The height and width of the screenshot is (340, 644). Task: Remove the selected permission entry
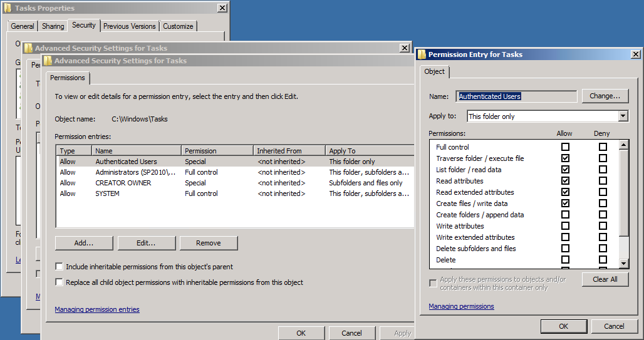click(208, 243)
